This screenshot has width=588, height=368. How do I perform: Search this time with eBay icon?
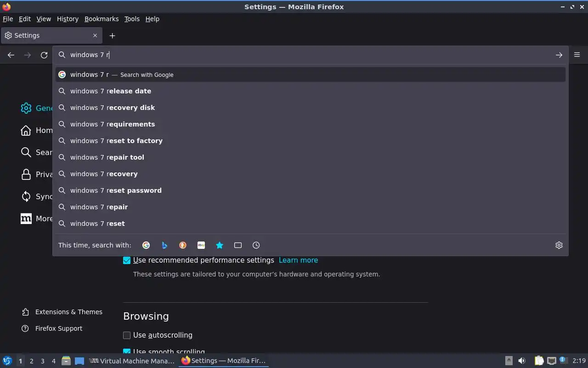[201, 245]
